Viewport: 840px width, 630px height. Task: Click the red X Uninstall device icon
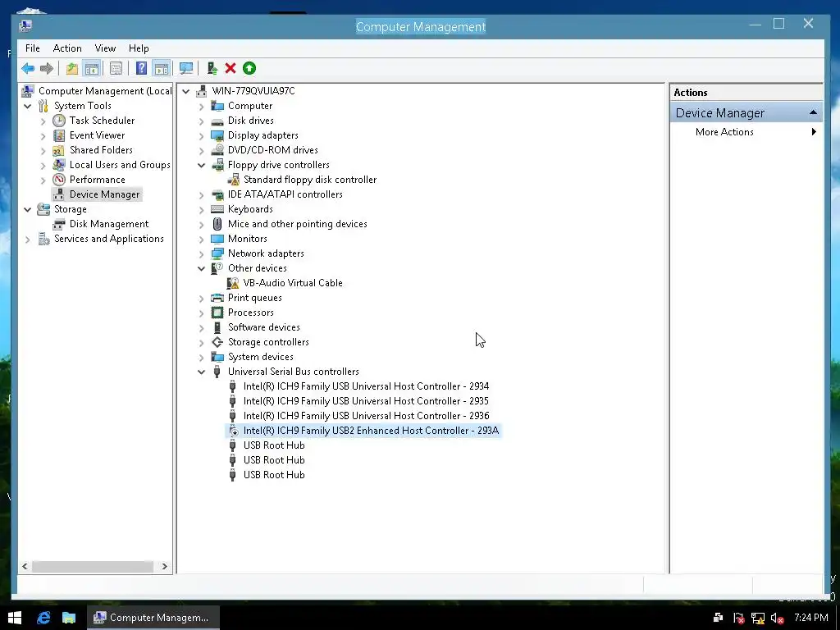231,69
